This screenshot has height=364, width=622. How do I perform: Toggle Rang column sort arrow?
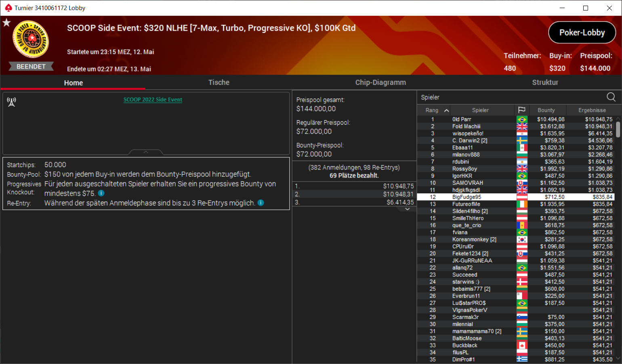coord(446,110)
